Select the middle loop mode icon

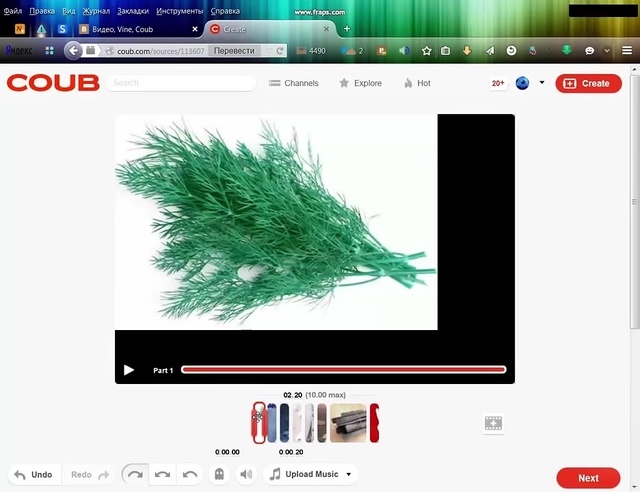tap(162, 474)
